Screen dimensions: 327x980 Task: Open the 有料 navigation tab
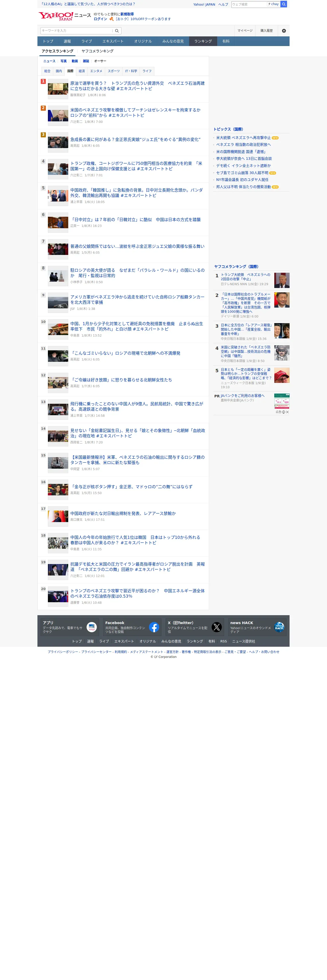pyautogui.click(x=226, y=41)
